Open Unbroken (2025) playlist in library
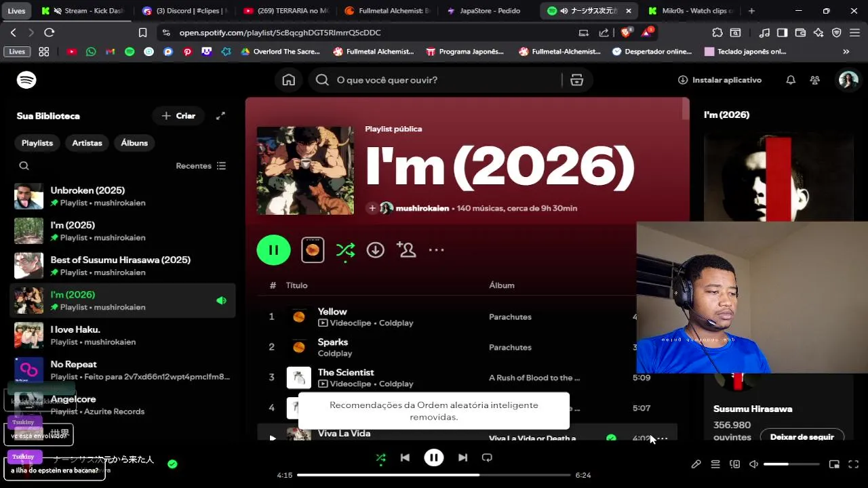 point(123,196)
